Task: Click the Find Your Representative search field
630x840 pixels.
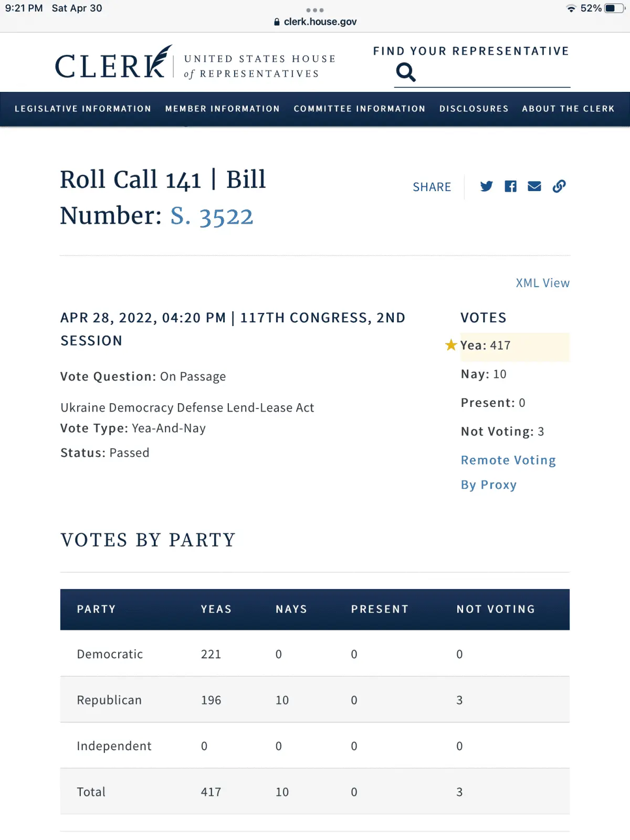Action: pyautogui.click(x=493, y=73)
